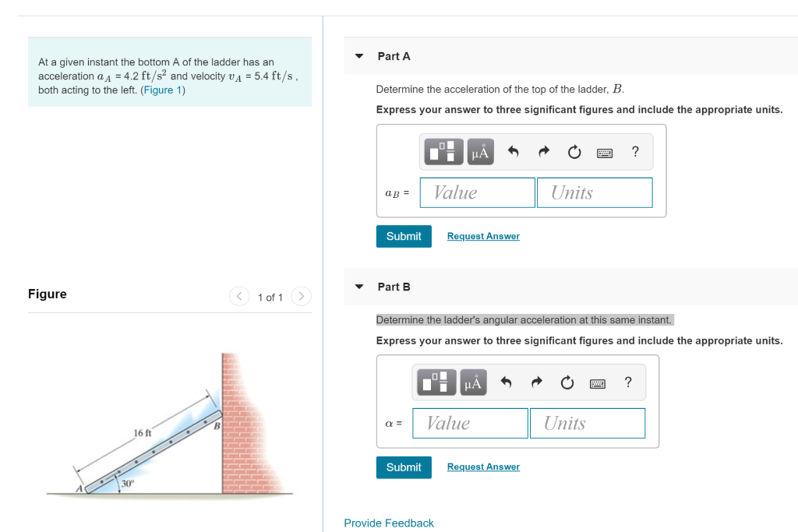Viewport: 798px width, 532px height.
Task: Click the Value input field for aB
Action: [477, 192]
